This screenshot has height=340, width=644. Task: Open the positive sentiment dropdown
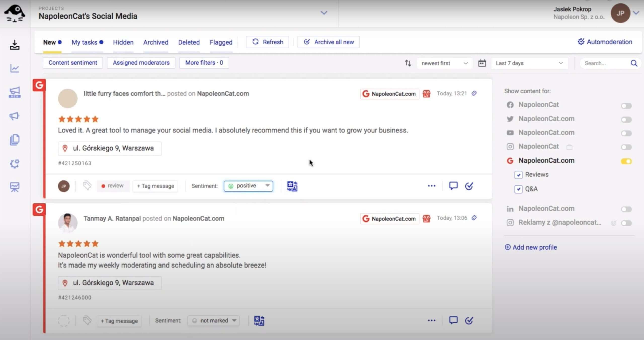248,186
